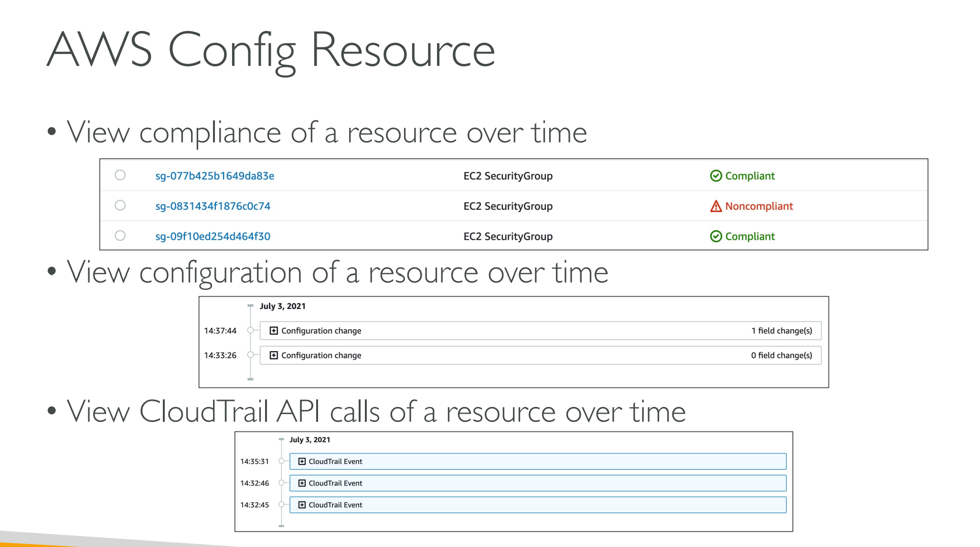
Task: Click '0 field change(s)' text
Action: [782, 355]
